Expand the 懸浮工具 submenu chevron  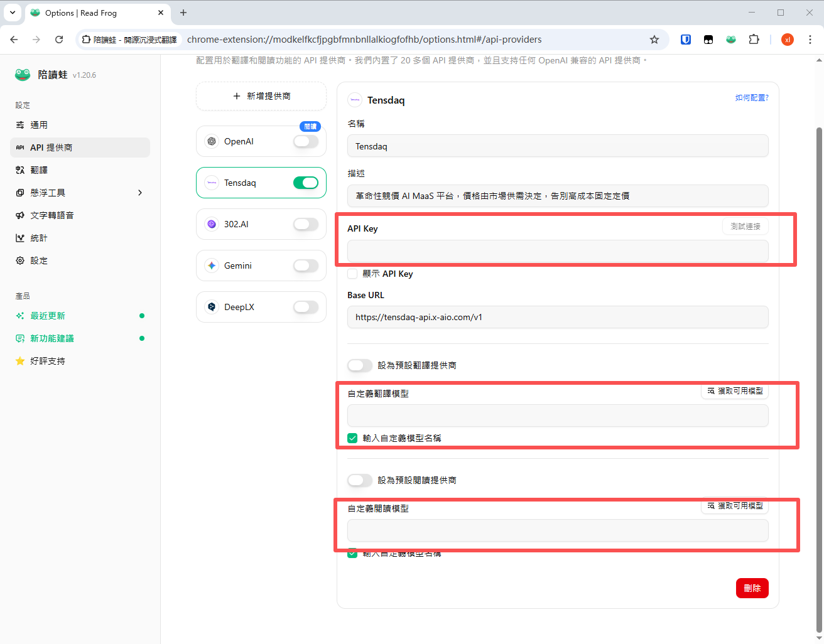(140, 193)
